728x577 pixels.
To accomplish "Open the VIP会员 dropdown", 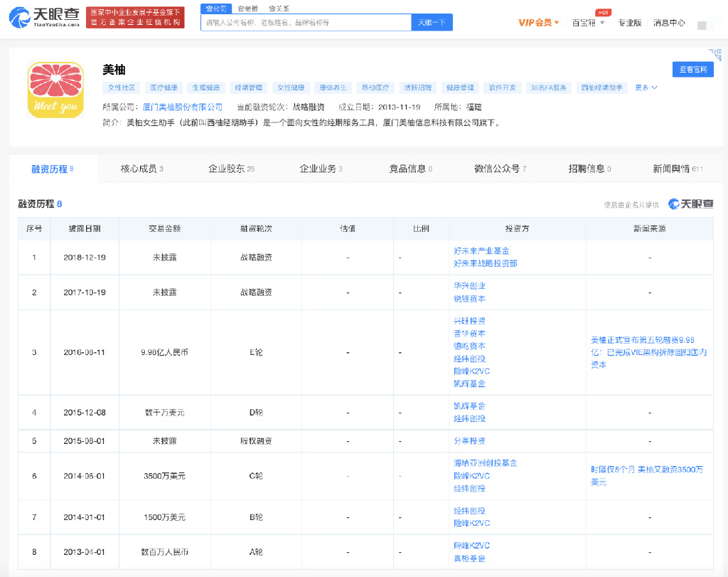I will (539, 22).
